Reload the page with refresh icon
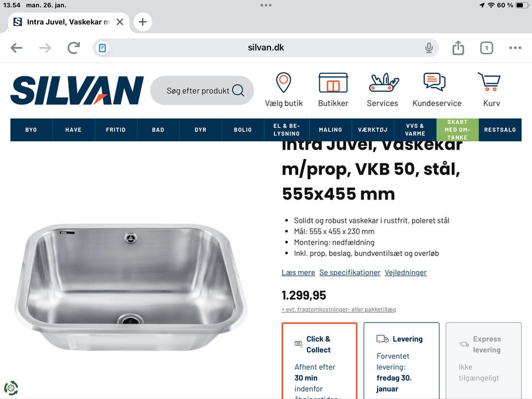 tap(73, 48)
